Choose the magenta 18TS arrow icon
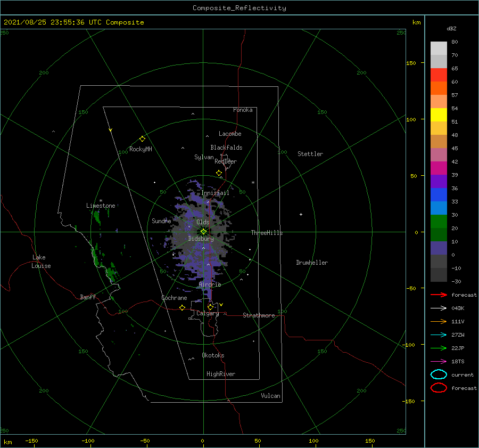Viewport: 479px width, 448px height. click(439, 362)
